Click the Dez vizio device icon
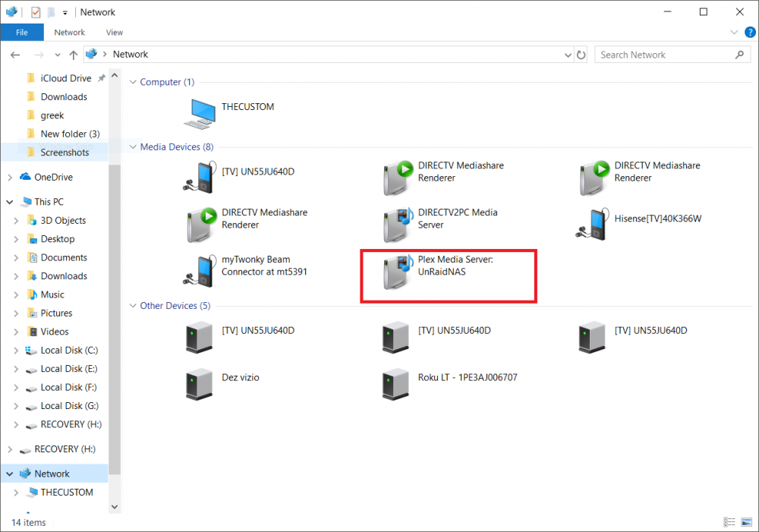The height and width of the screenshot is (532, 759). pyautogui.click(x=200, y=384)
